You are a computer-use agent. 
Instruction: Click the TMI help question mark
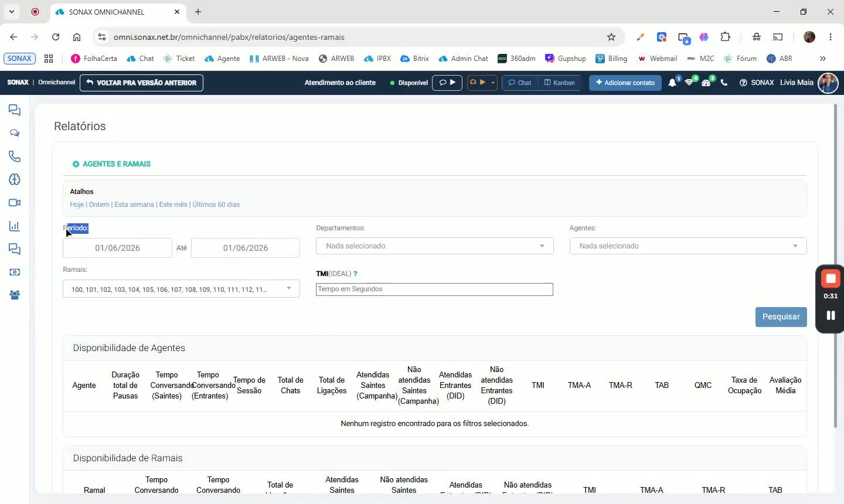pos(355,274)
